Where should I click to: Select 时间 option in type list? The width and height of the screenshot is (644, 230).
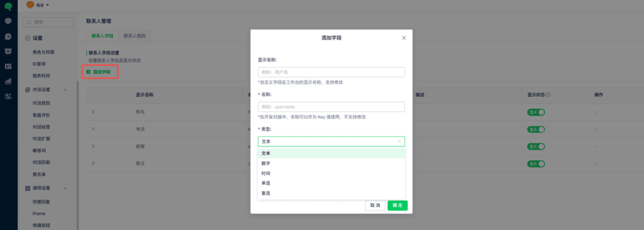click(x=331, y=173)
